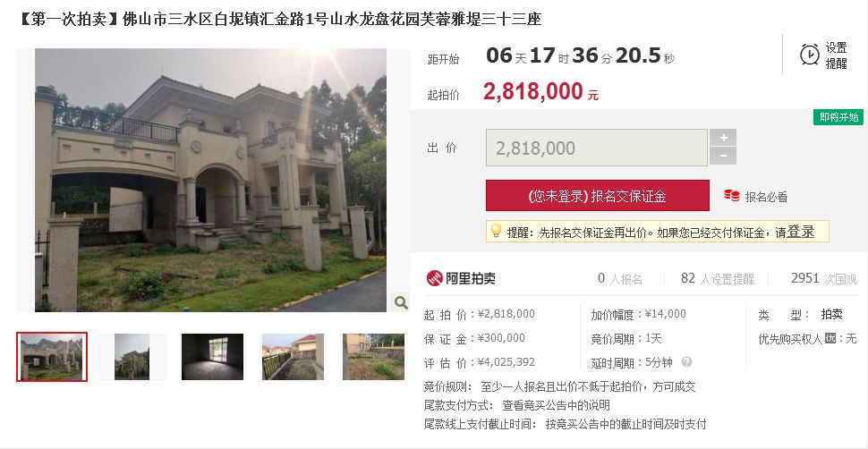Select the last yard thumbnail
Viewport: 868px width, 449px height.
pos(374,357)
